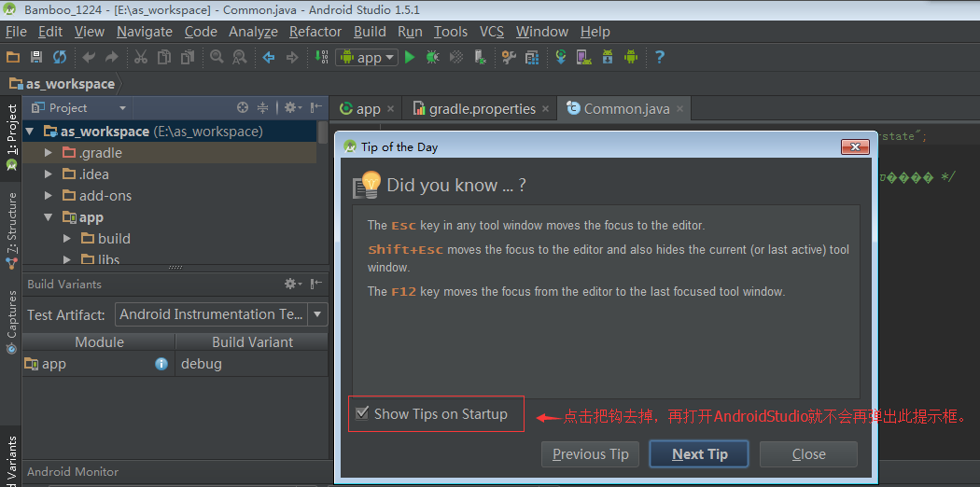Run the app with green play icon

tap(410, 58)
